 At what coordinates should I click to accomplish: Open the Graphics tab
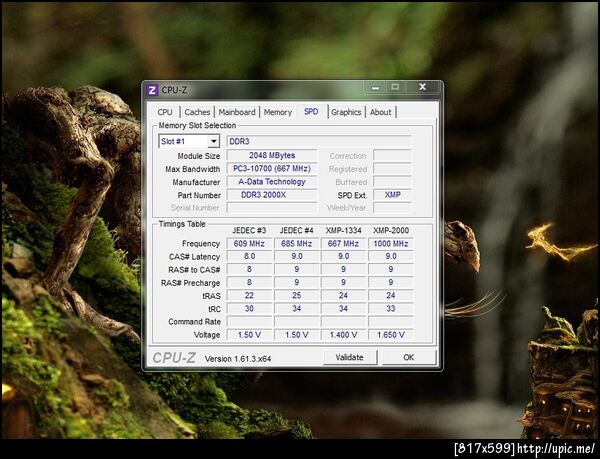[x=346, y=112]
